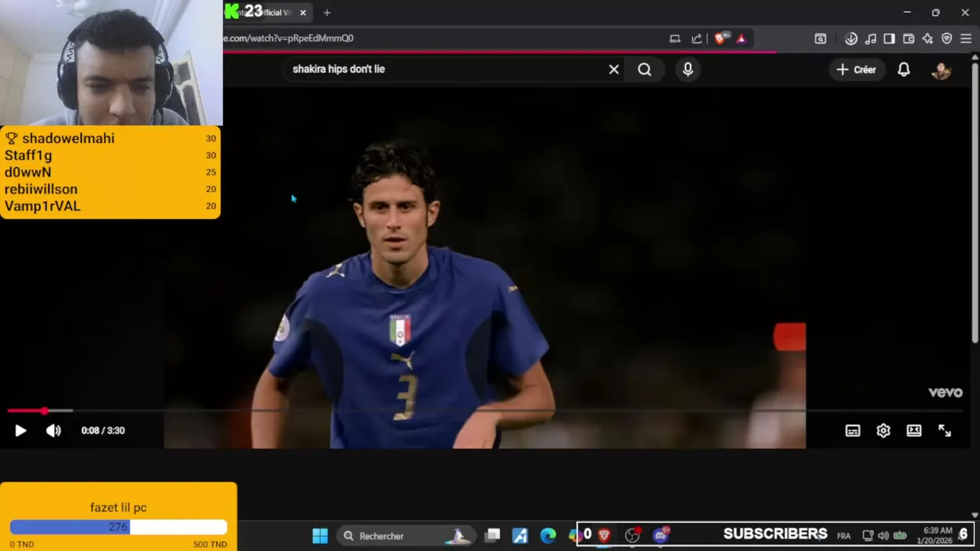The image size is (980, 551).
Task: Open Microsoft Edge from the taskbar
Action: pyautogui.click(x=548, y=536)
